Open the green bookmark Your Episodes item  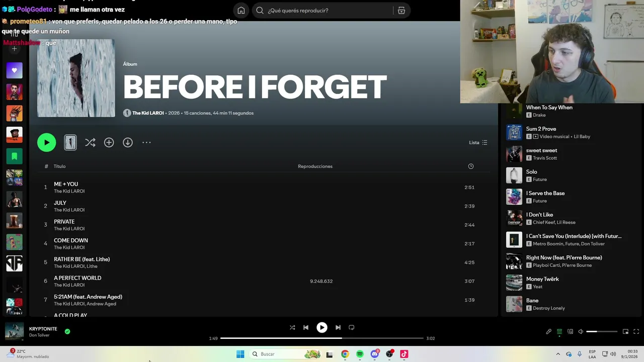click(x=14, y=156)
